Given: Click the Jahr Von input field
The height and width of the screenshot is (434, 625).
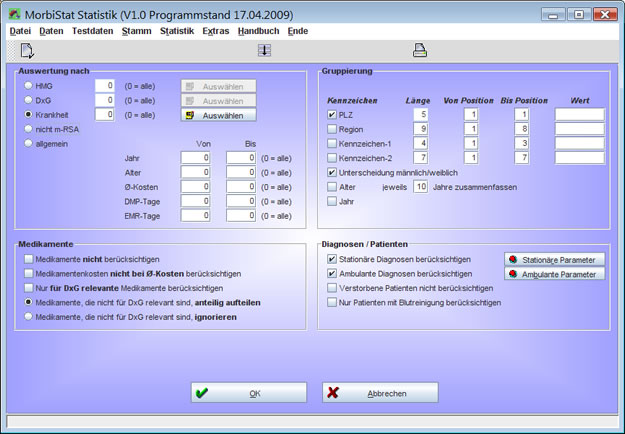Looking at the screenshot, I should [x=194, y=158].
